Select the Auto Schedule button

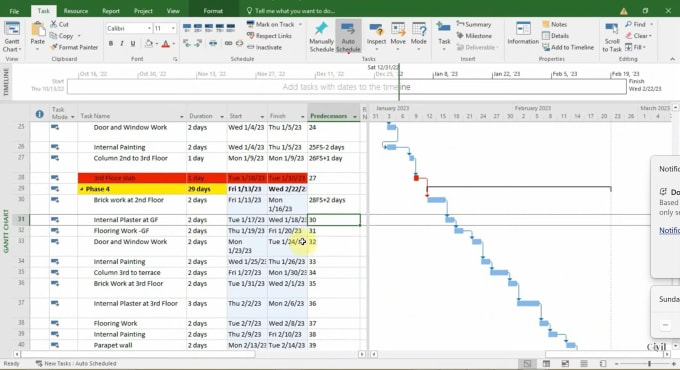[348, 37]
